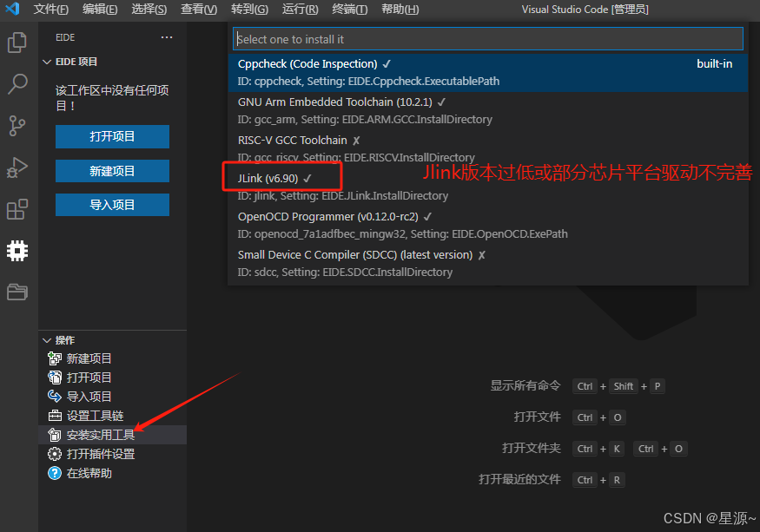The height and width of the screenshot is (532, 760).
Task: Select Cppcheck (Code Inspection) entry
Action: [x=488, y=73]
